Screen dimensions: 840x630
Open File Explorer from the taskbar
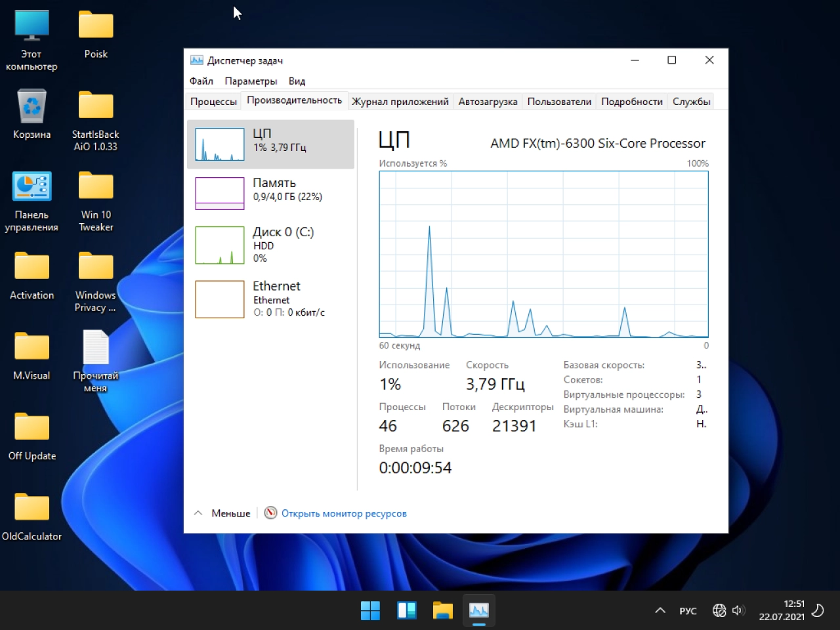point(443,610)
